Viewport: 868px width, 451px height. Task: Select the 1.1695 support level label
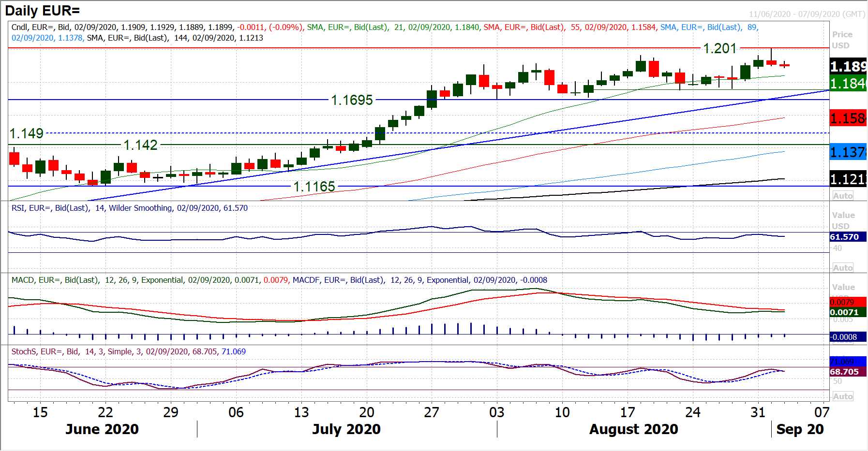[352, 100]
